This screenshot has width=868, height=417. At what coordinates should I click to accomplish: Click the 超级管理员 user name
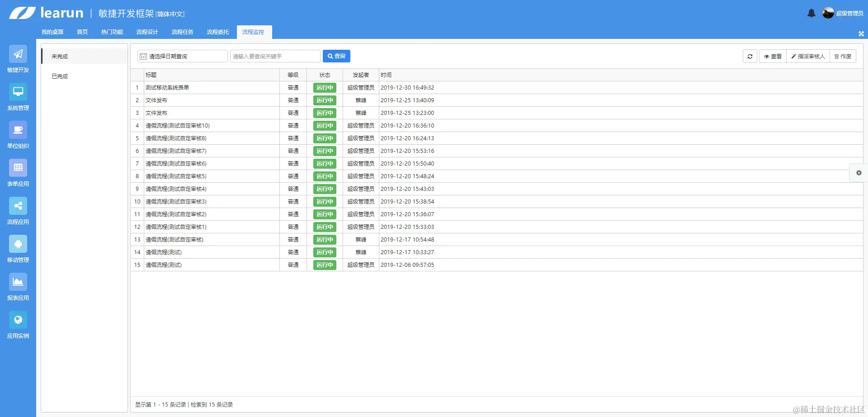(x=849, y=14)
